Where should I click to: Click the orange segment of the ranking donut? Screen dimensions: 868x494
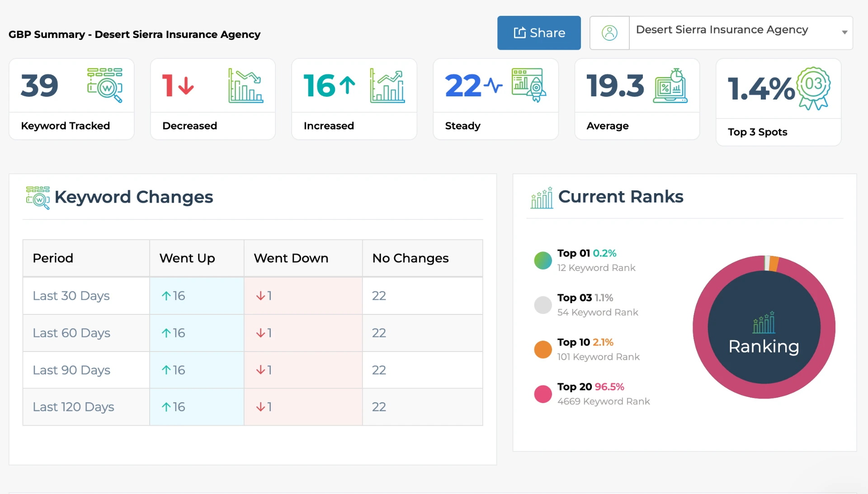774,264
